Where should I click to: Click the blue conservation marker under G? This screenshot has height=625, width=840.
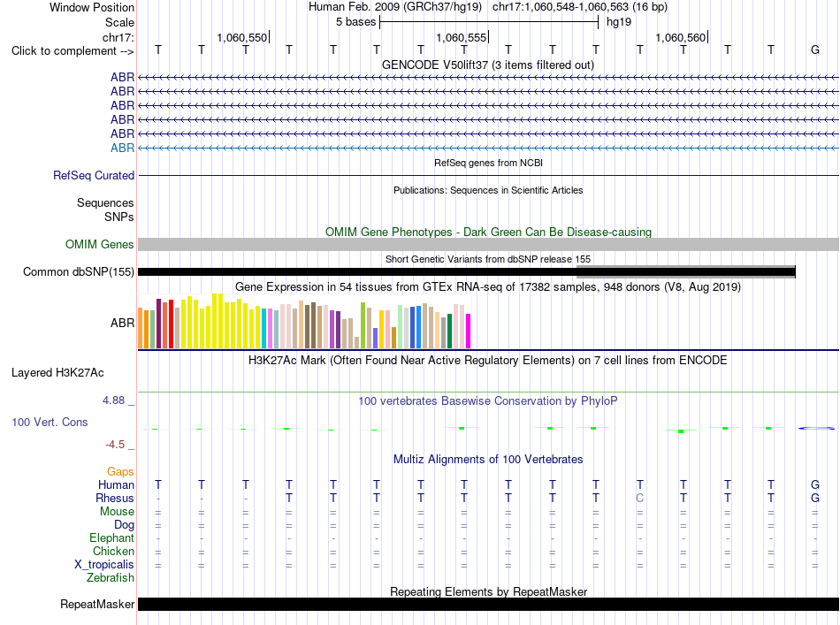[x=816, y=429]
